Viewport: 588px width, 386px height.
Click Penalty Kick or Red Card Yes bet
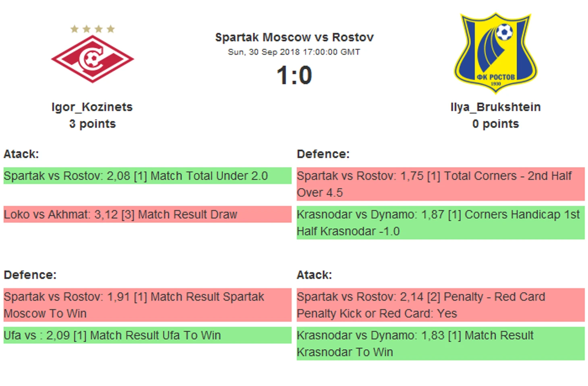441,305
